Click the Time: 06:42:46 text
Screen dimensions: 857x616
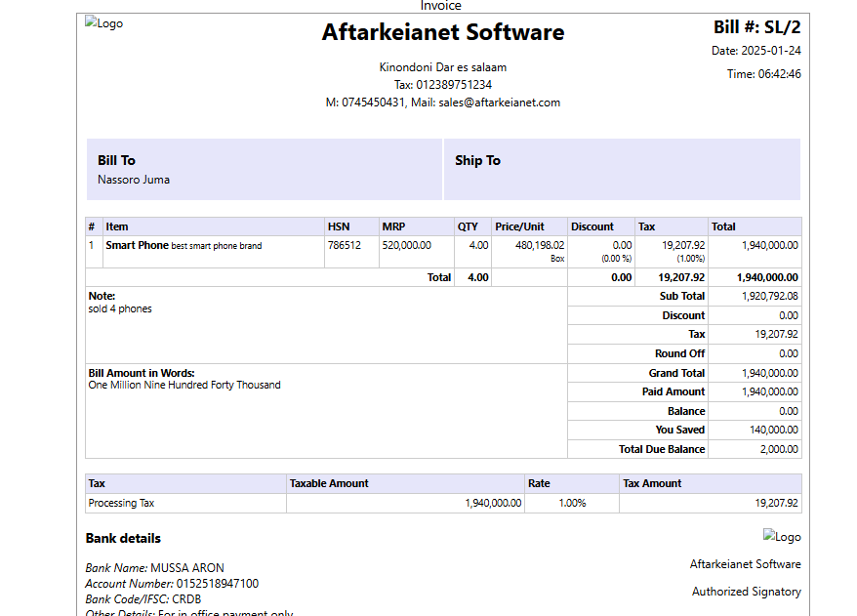pos(763,74)
